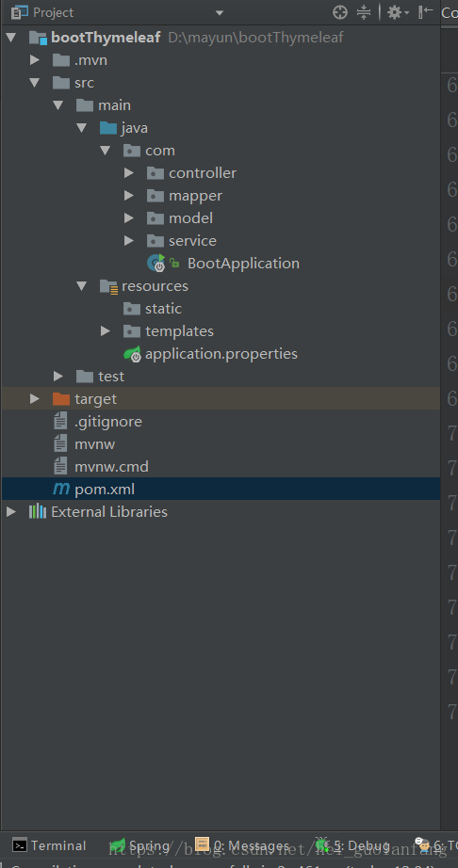Viewport: 458px width, 868px height.
Task: Open the 0: Messages tool window tab
Action: [x=241, y=845]
